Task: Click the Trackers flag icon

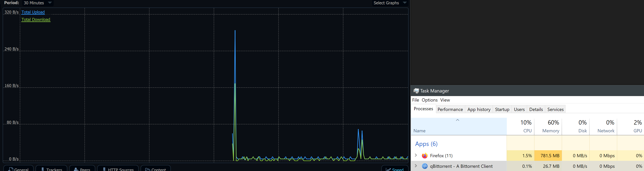Action: (x=43, y=169)
